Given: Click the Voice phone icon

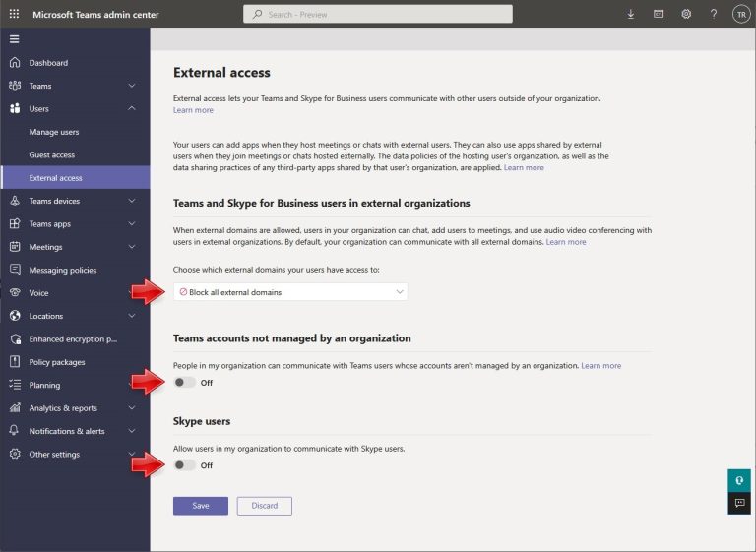Looking at the screenshot, I should pos(15,292).
